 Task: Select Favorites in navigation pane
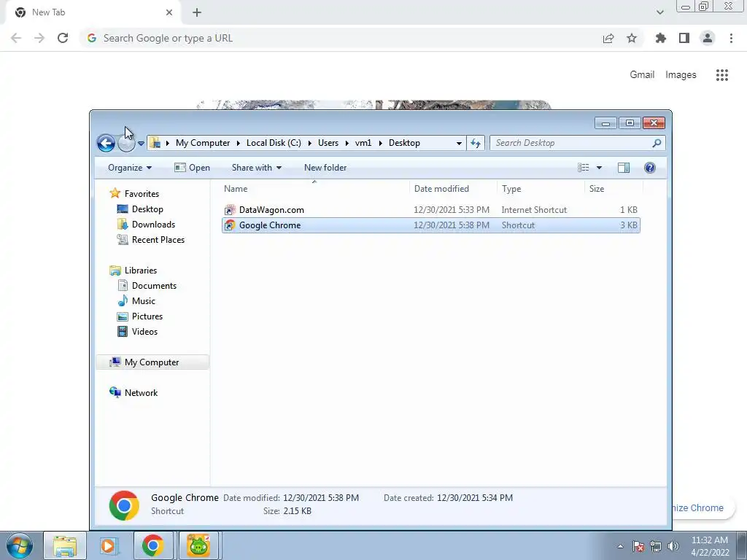[x=142, y=194]
